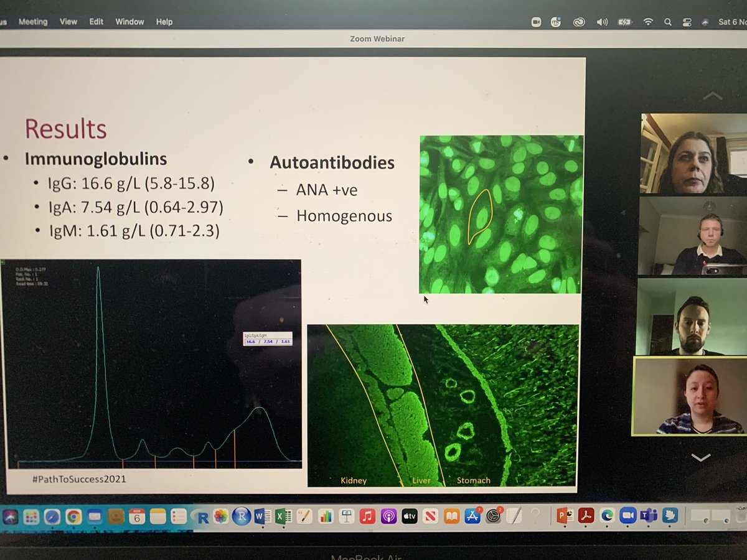Open Google Chrome from the Dock
This screenshot has height=560, width=747.
(73, 516)
